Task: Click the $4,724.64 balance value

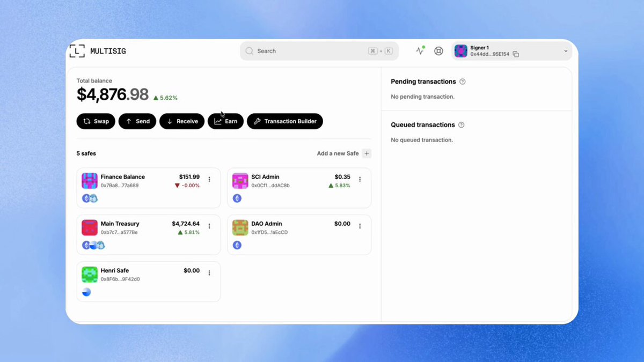Action: coord(186,224)
